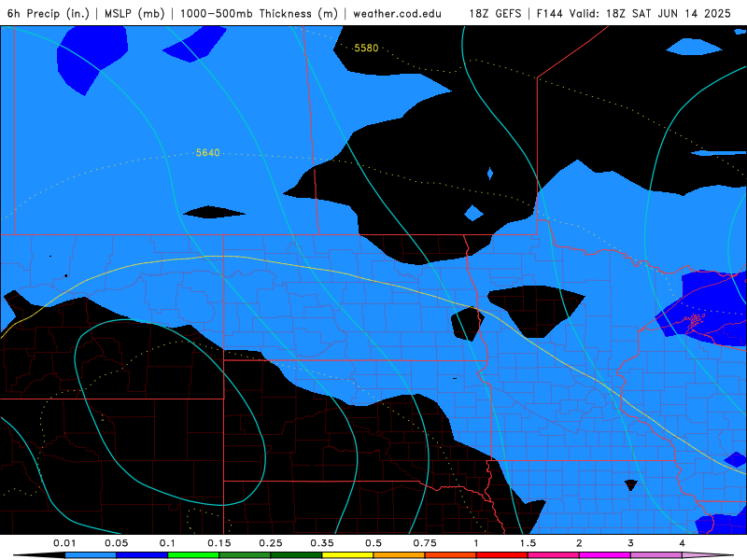Select the bright green 0.1–0.15 color bar segment
Image resolution: width=747 pixels, height=560 pixels.
pyautogui.click(x=193, y=555)
